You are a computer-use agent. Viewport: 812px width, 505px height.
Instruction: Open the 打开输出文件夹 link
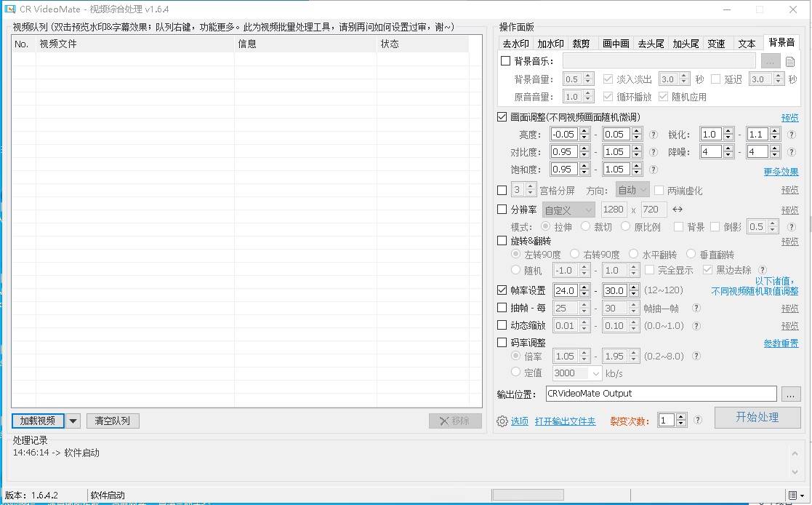pos(565,421)
